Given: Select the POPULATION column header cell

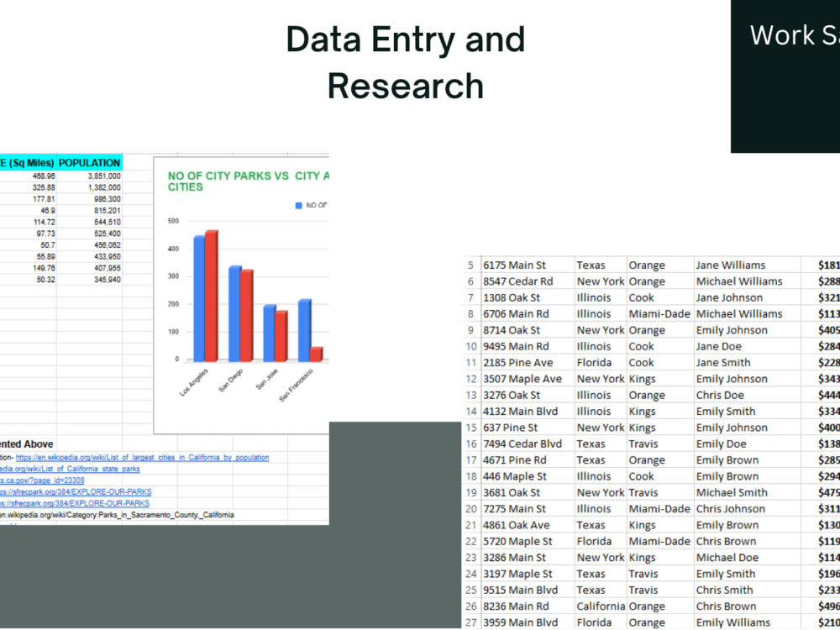Looking at the screenshot, I should [90, 163].
